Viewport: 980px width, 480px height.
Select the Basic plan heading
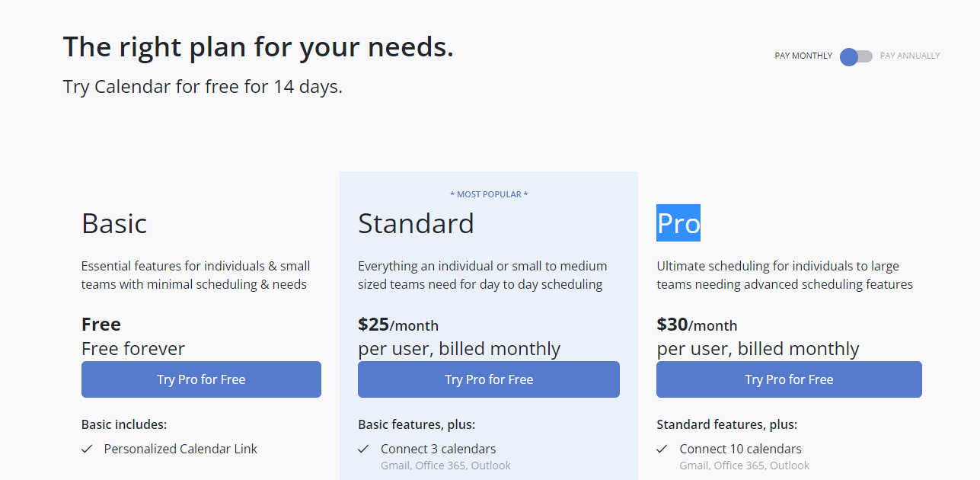[114, 223]
